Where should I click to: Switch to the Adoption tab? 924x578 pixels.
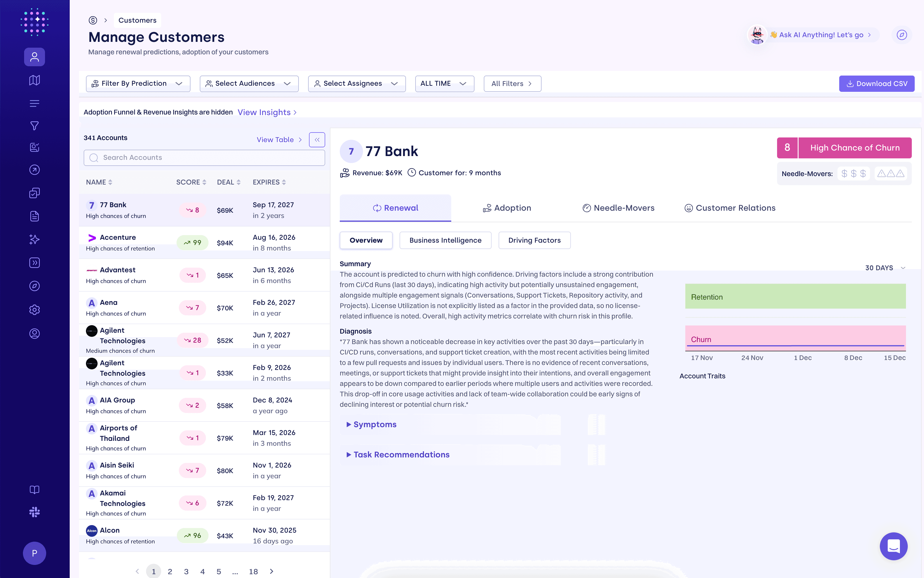click(x=506, y=208)
